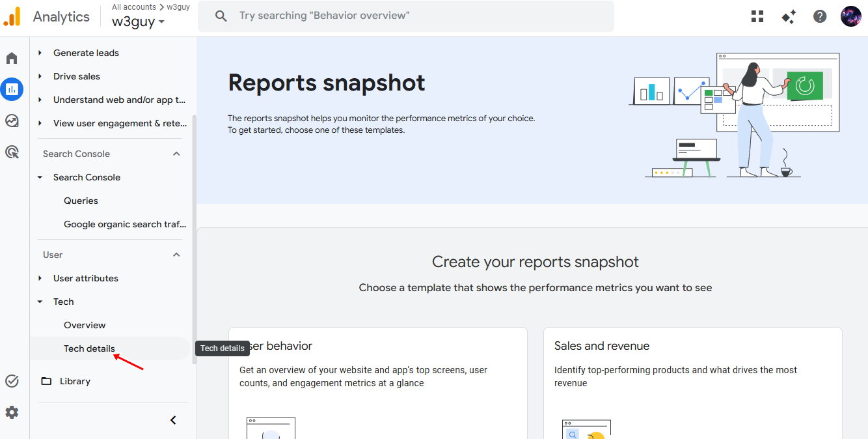Open the Google apps grid icon
Screen dimensions: 868x439
coord(757,16)
